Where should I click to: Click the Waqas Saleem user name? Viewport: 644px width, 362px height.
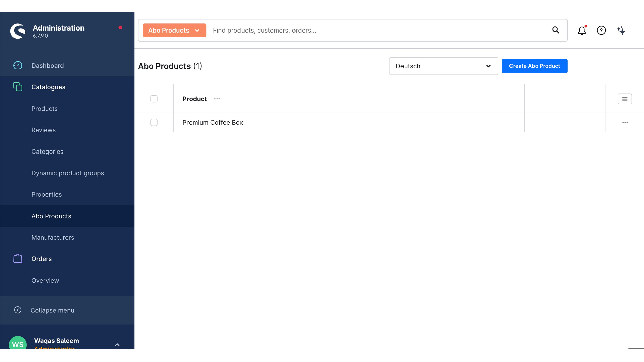57,341
